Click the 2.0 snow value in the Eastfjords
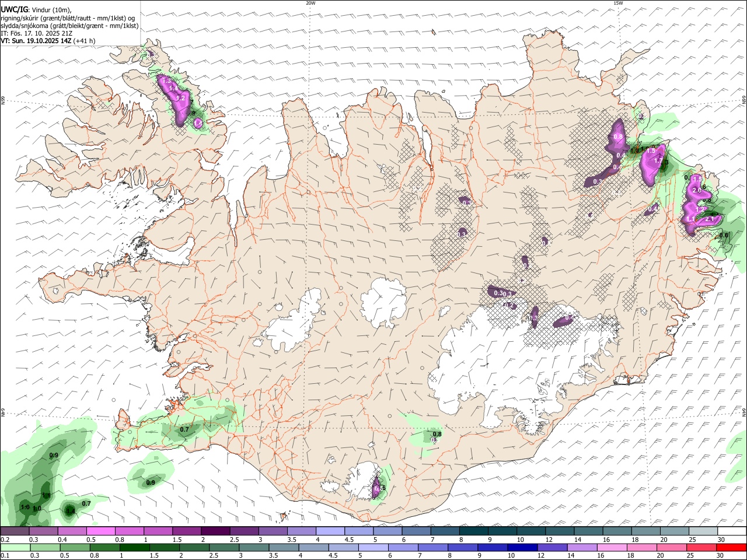Image resolution: width=747 pixels, height=560 pixels. click(696, 191)
